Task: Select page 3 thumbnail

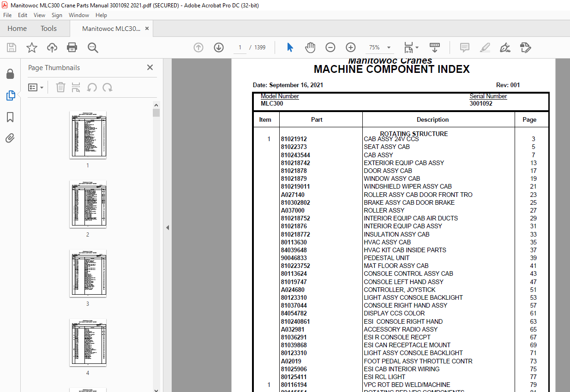Action: point(88,273)
